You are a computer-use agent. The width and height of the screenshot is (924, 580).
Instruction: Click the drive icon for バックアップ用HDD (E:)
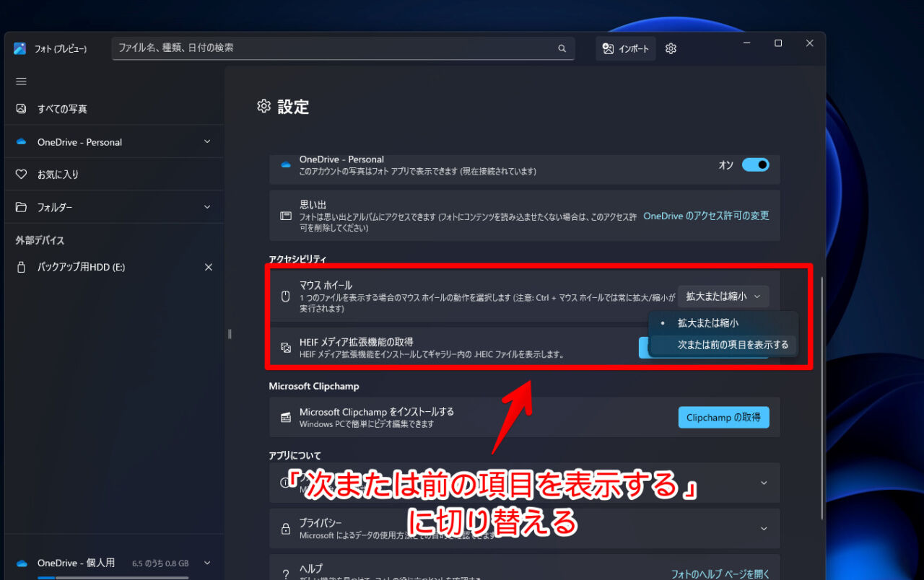(x=21, y=267)
